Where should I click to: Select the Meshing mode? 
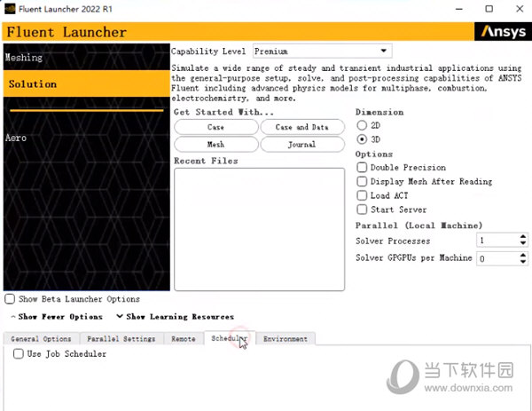point(87,57)
